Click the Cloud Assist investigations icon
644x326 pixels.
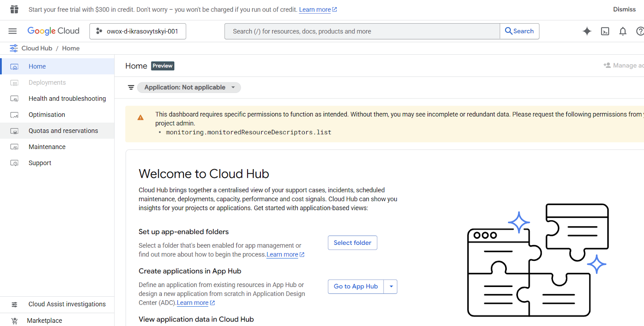[x=14, y=304]
